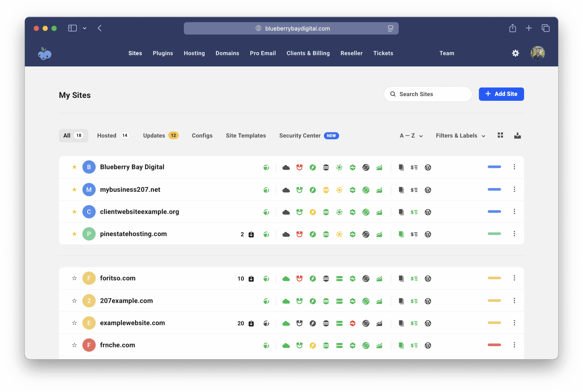Image resolution: width=583 pixels, height=392 pixels.
Task: Click the green label pill on pinestatehosting.com
Action: click(x=494, y=234)
